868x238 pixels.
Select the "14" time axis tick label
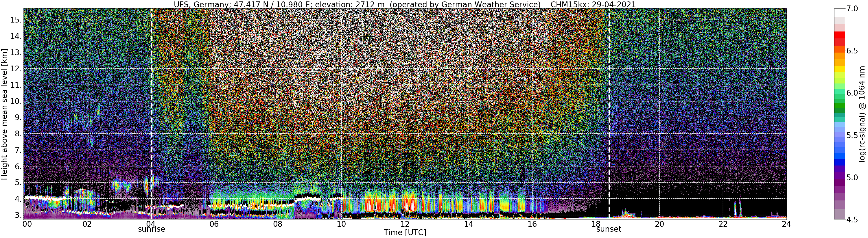[469, 224]
